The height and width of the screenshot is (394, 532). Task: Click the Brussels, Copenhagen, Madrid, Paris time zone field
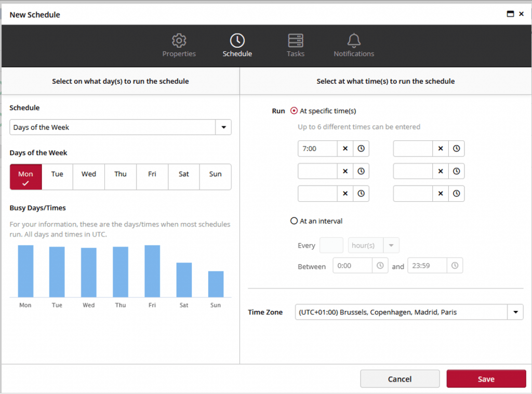pyautogui.click(x=402, y=312)
